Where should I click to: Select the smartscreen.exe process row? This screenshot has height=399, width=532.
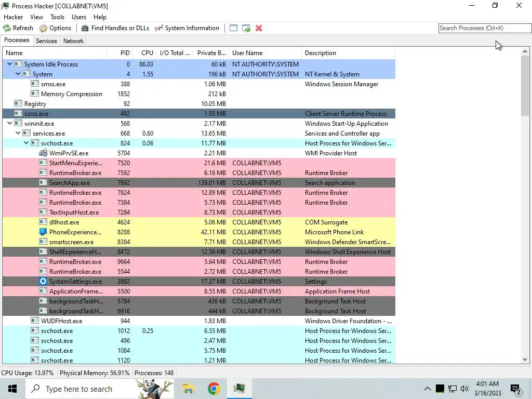(x=199, y=242)
